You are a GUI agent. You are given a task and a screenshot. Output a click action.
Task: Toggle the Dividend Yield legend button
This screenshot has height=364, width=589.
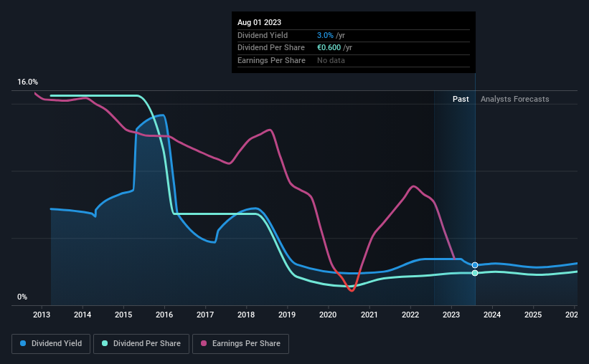[x=51, y=344]
